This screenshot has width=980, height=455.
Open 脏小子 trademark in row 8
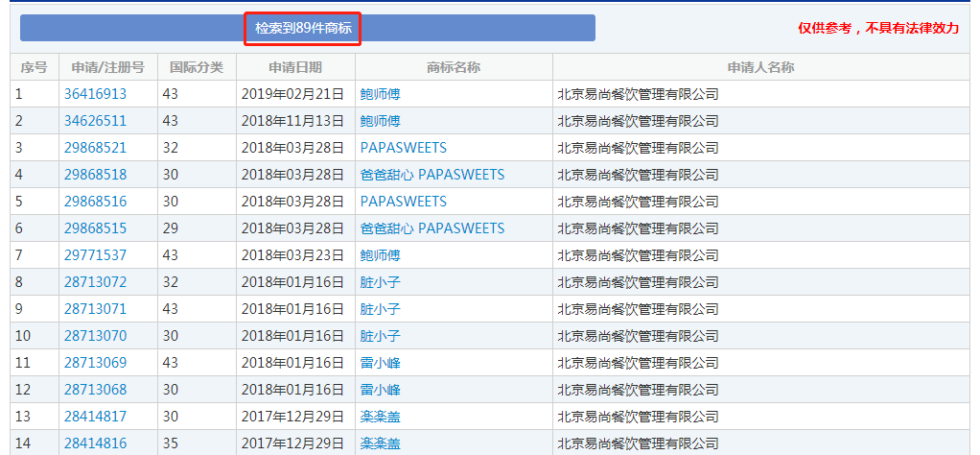[x=380, y=282]
